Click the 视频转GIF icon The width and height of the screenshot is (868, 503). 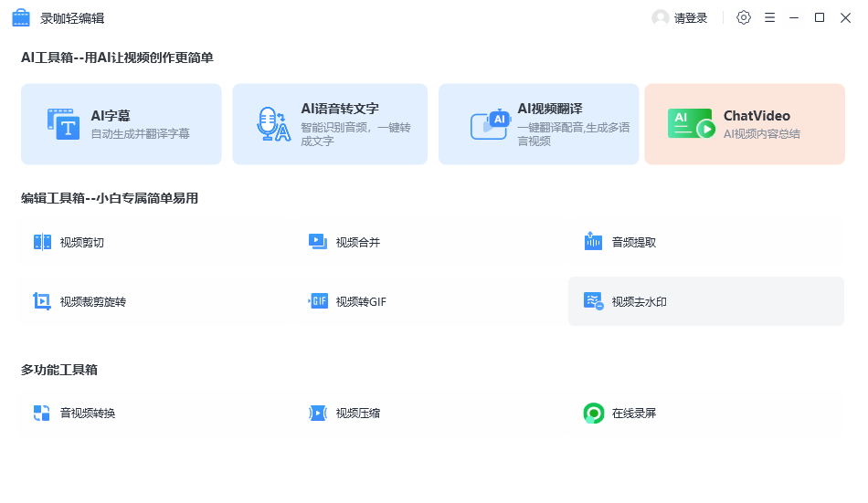tap(318, 301)
